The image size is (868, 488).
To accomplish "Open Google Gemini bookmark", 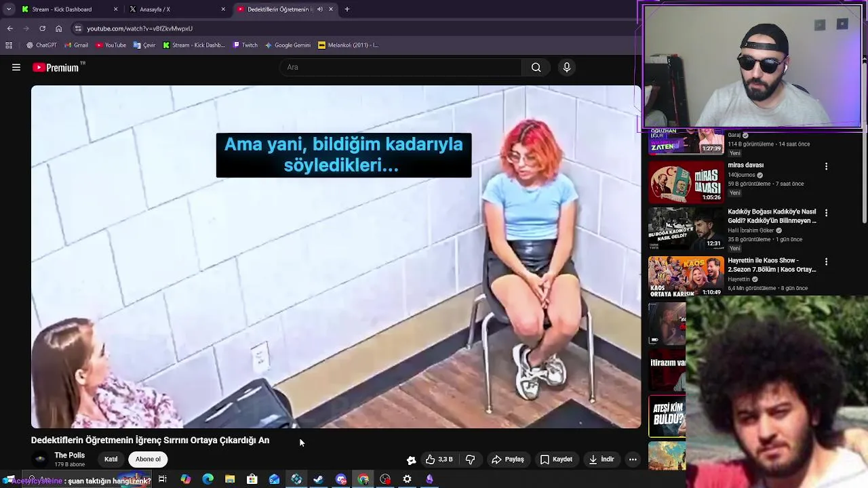I will click(x=288, y=45).
